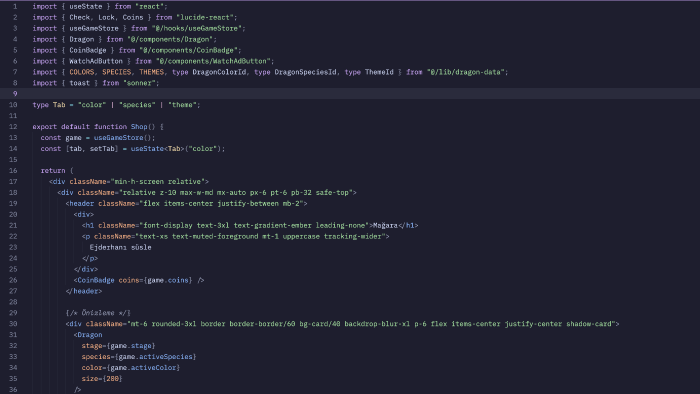Click line number 9 in the gutter
700x394 pixels.
click(x=15, y=94)
